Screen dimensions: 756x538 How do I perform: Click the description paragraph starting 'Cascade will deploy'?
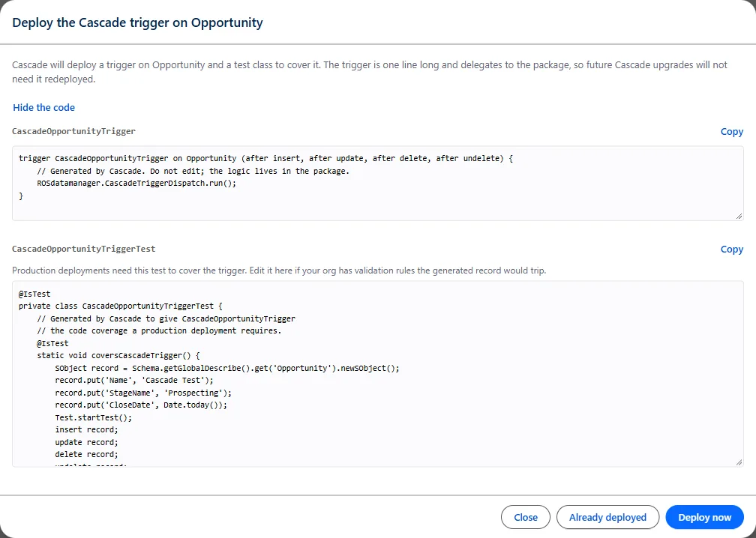(x=369, y=72)
